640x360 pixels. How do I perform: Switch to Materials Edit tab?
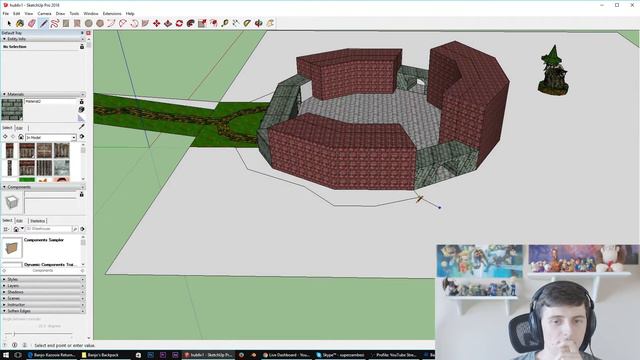[20, 128]
